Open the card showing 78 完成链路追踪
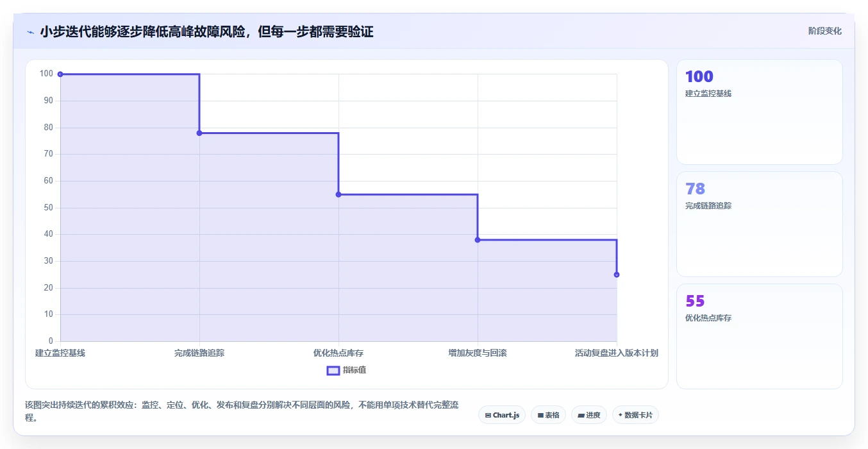This screenshot has width=868, height=449. (759, 224)
